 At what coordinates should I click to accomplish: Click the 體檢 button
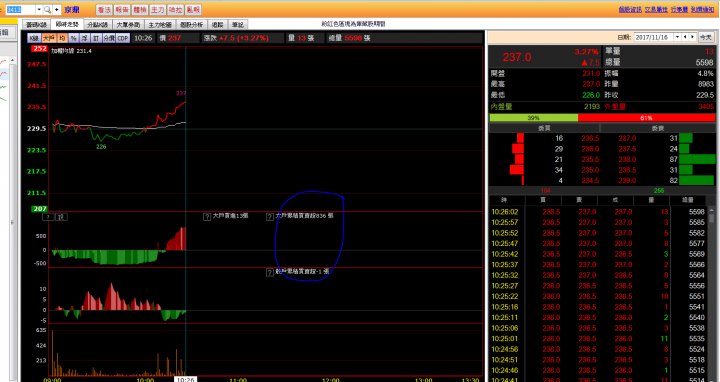[140, 10]
